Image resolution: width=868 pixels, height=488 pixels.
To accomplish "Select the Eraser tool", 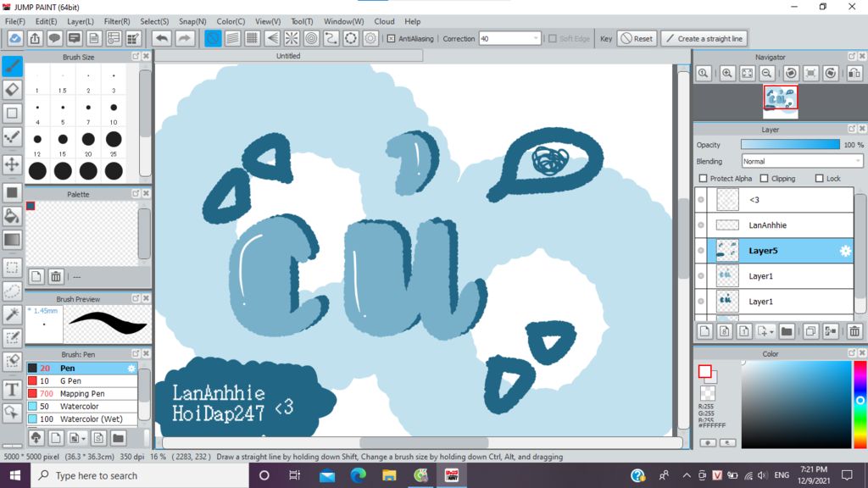I will [12, 89].
